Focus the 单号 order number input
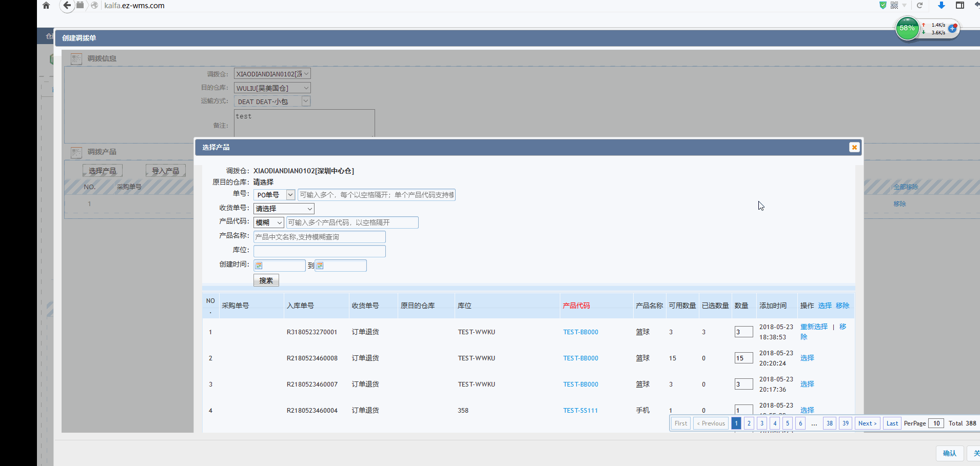The height and width of the screenshot is (466, 980). click(377, 195)
